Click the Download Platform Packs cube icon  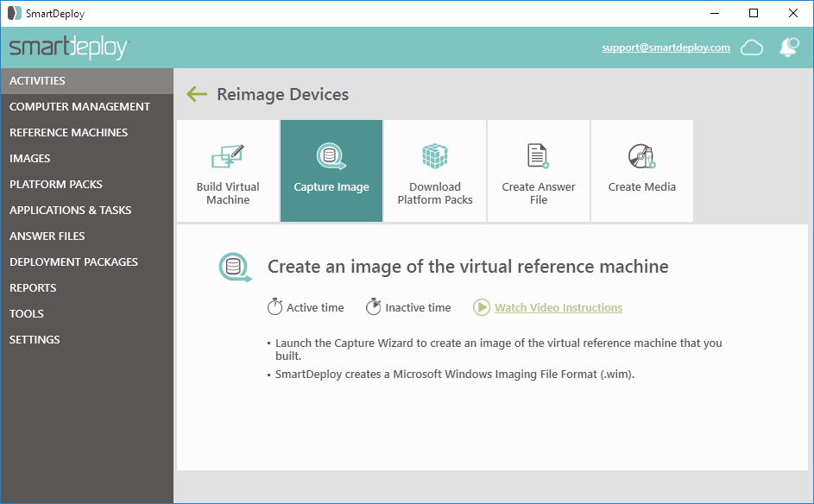(435, 156)
